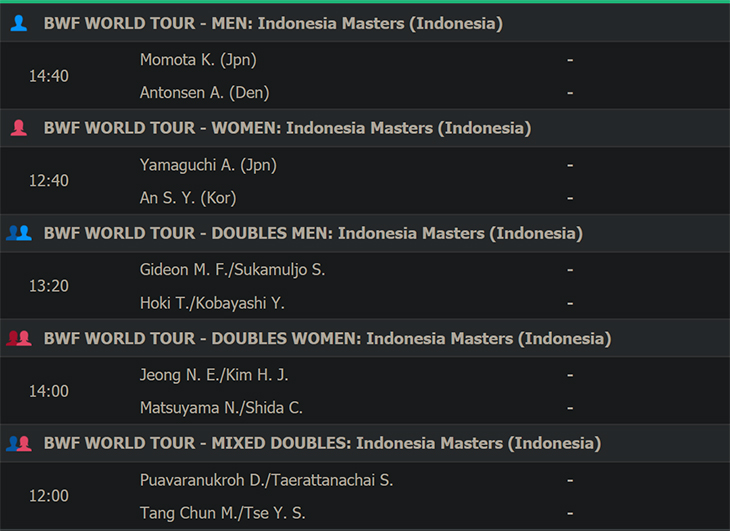
Task: Select player An S. Y. (Kor)
Action: [188, 198]
